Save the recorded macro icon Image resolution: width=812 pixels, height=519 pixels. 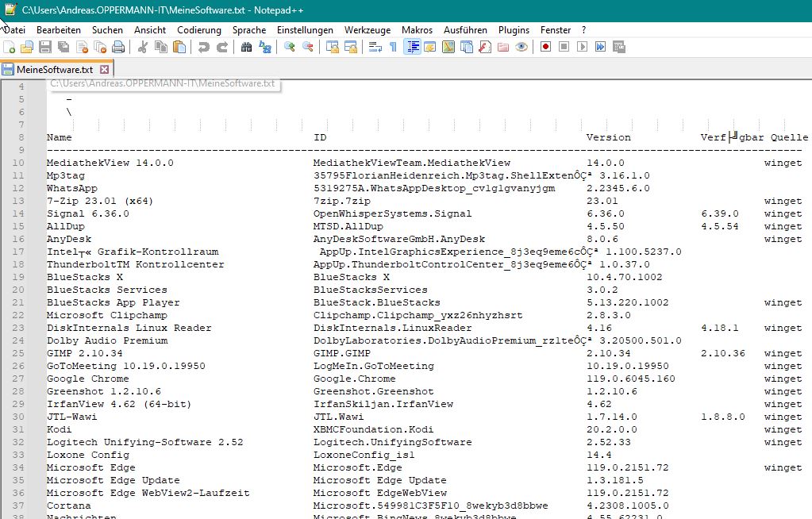619,47
